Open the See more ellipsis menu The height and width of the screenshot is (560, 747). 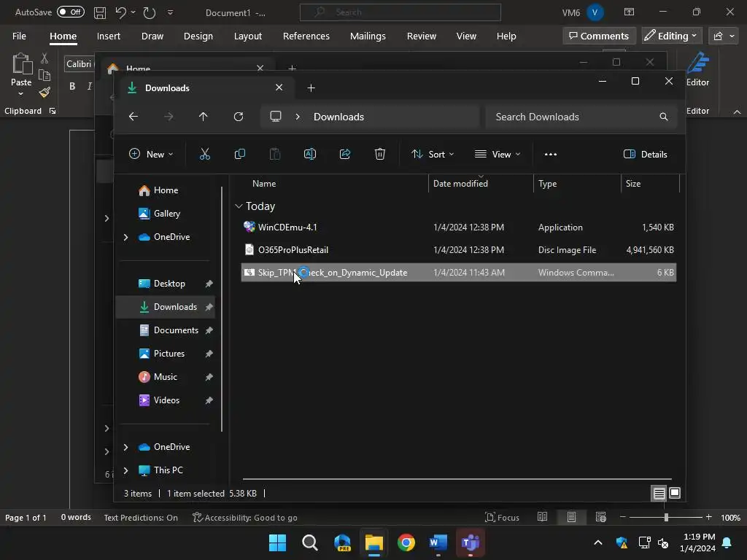tap(550, 155)
